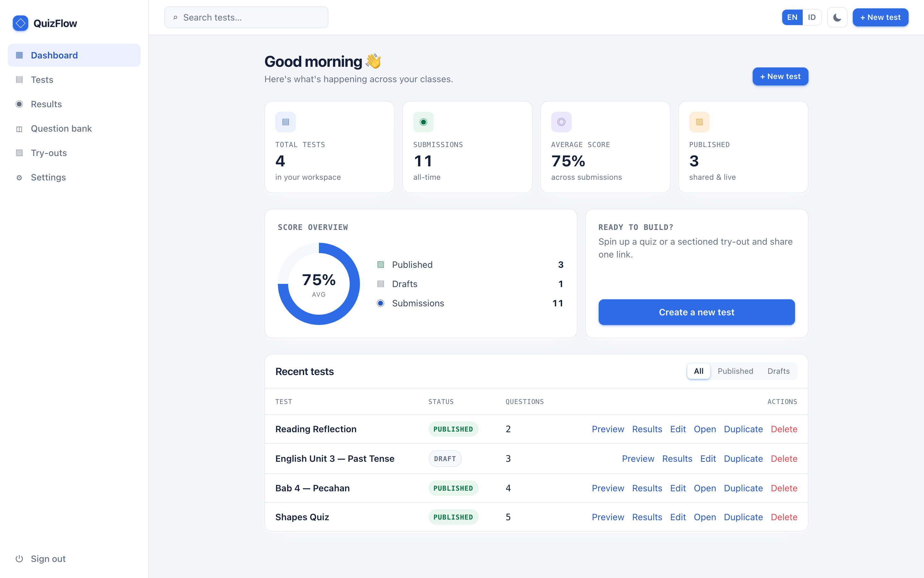Image resolution: width=924 pixels, height=578 pixels.
Task: Click the Create a new test button
Action: (697, 312)
